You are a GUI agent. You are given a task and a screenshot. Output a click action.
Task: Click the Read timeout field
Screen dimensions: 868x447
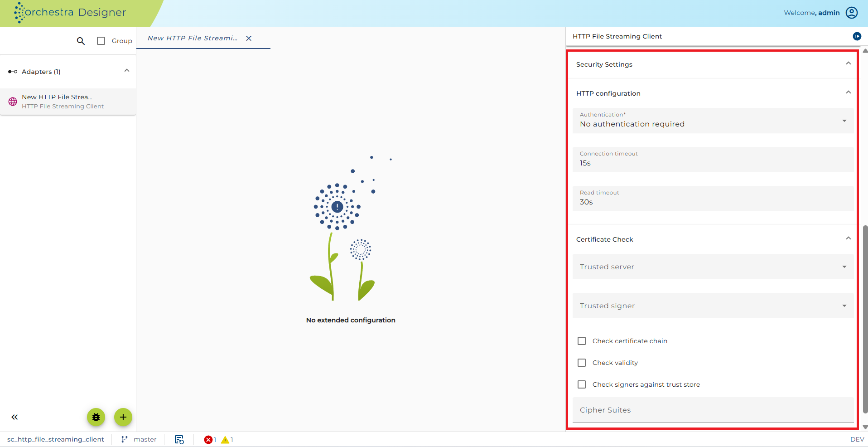[x=713, y=199]
